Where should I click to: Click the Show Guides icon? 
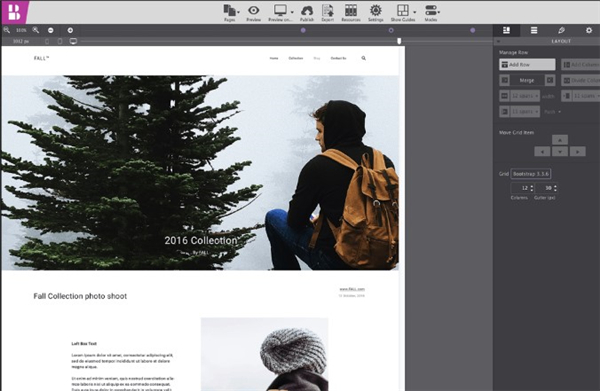click(x=403, y=10)
